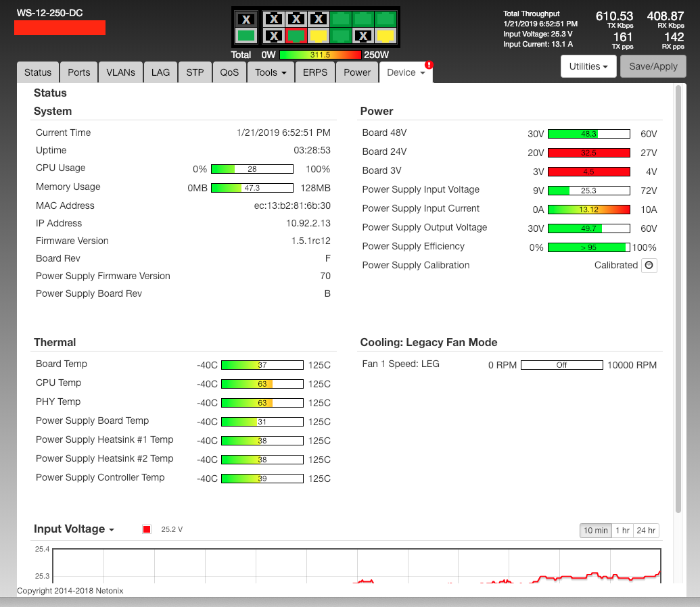The height and width of the screenshot is (607, 700).
Task: Select the yellow port at the bottom-right of the port panel
Action: [385, 36]
